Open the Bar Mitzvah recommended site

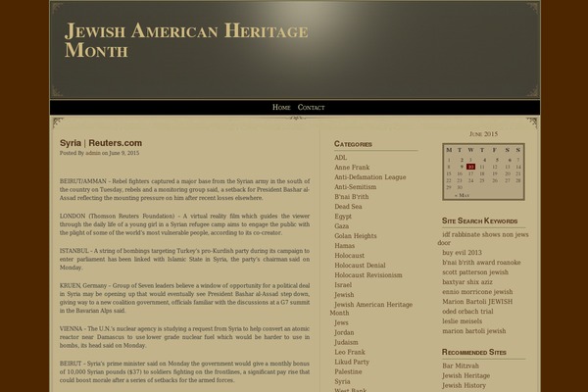[x=461, y=366]
